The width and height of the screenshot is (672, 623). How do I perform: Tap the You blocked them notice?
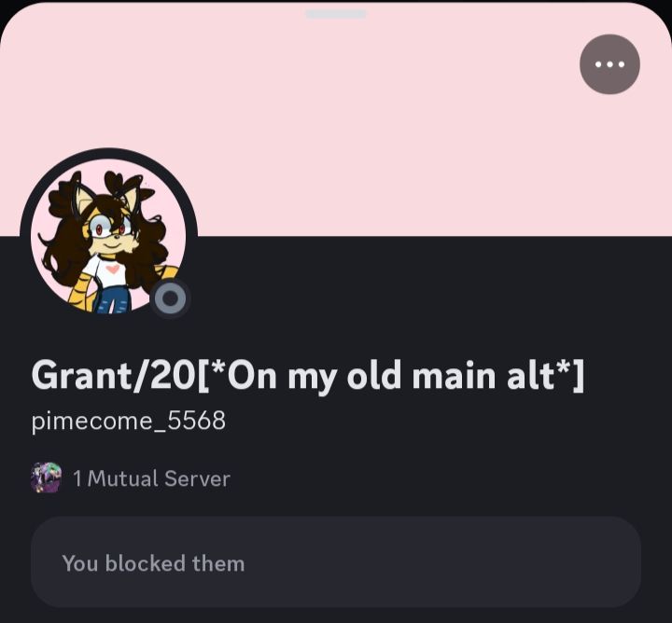coord(153,563)
